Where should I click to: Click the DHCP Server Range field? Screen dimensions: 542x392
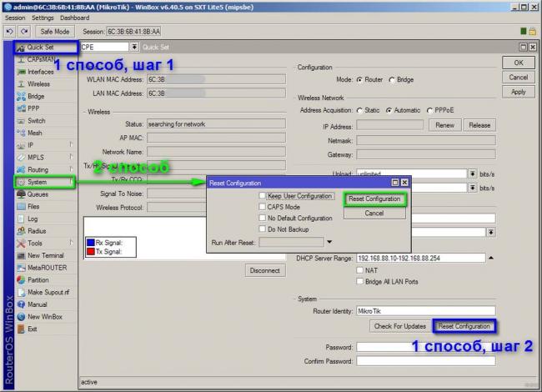(x=420, y=259)
